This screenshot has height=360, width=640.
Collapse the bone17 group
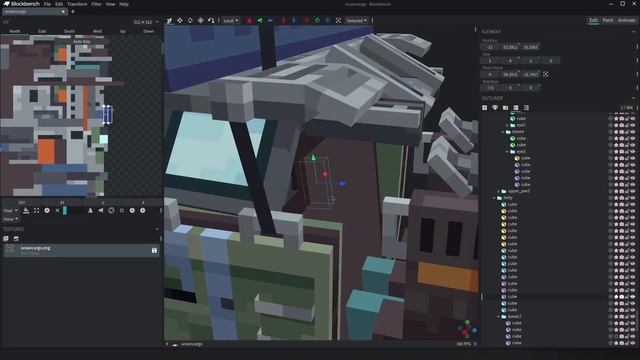(498, 316)
